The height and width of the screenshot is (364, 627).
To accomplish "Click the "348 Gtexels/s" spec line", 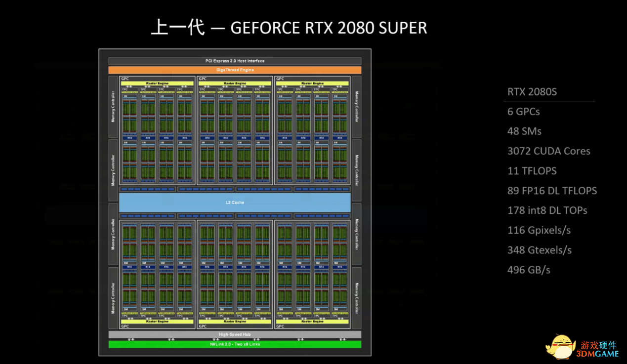I will 540,250.
